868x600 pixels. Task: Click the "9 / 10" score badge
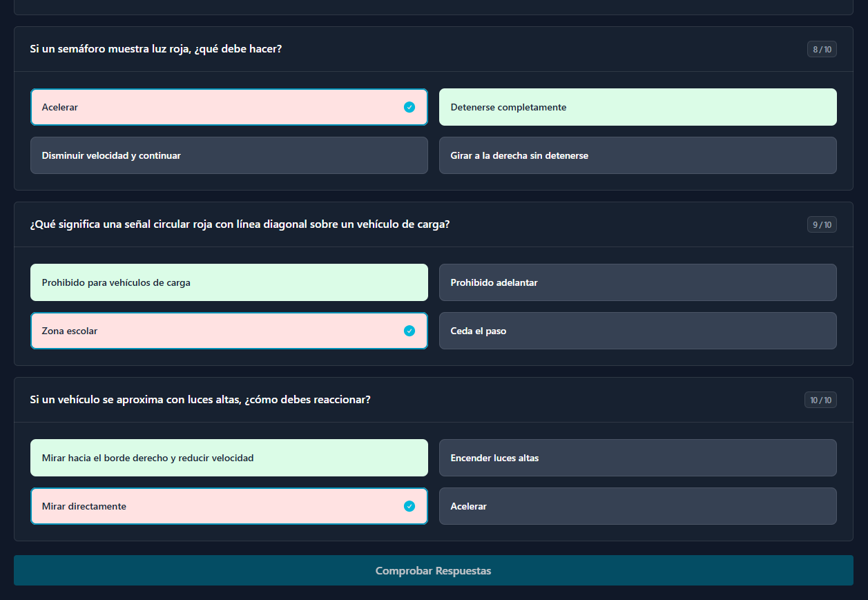tap(822, 224)
